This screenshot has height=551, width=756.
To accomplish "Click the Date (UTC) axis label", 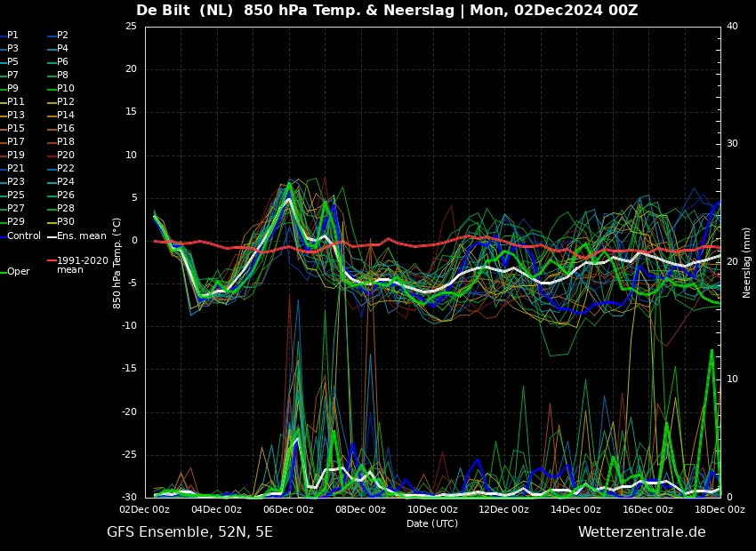I will [432, 523].
